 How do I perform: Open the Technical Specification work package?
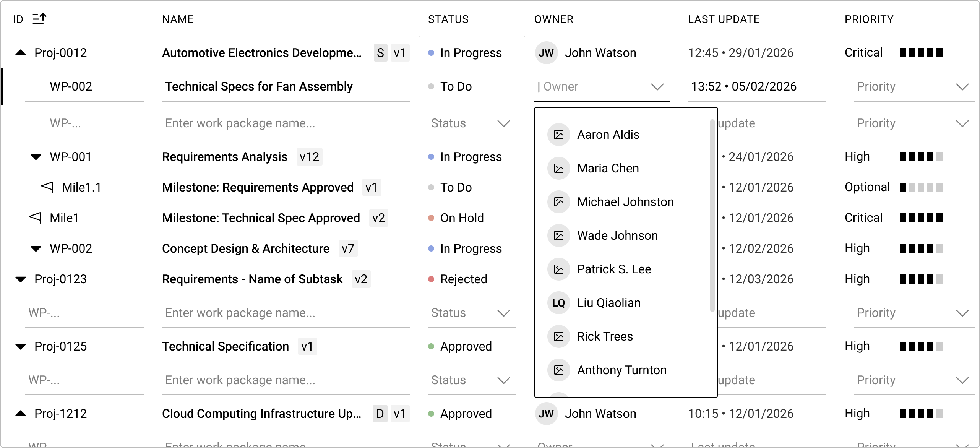point(226,346)
